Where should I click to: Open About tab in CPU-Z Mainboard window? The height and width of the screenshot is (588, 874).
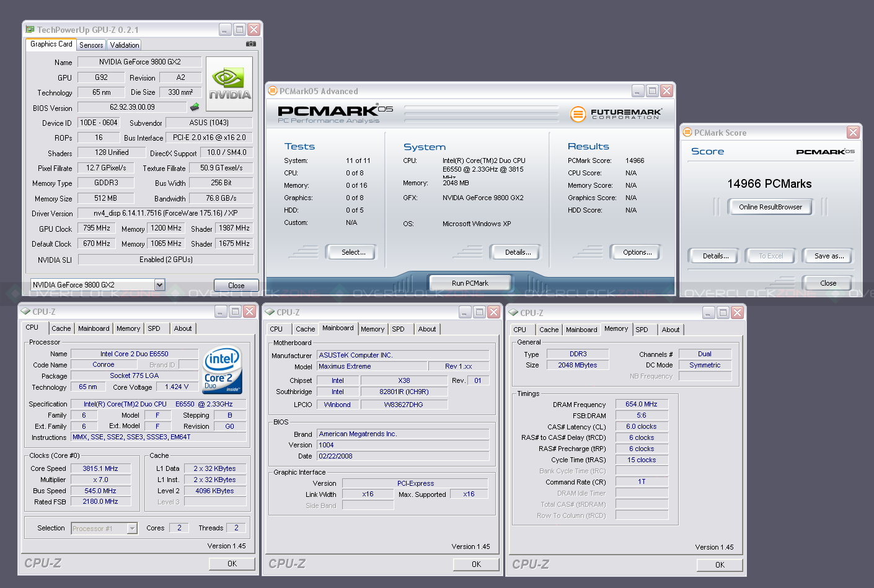point(426,329)
